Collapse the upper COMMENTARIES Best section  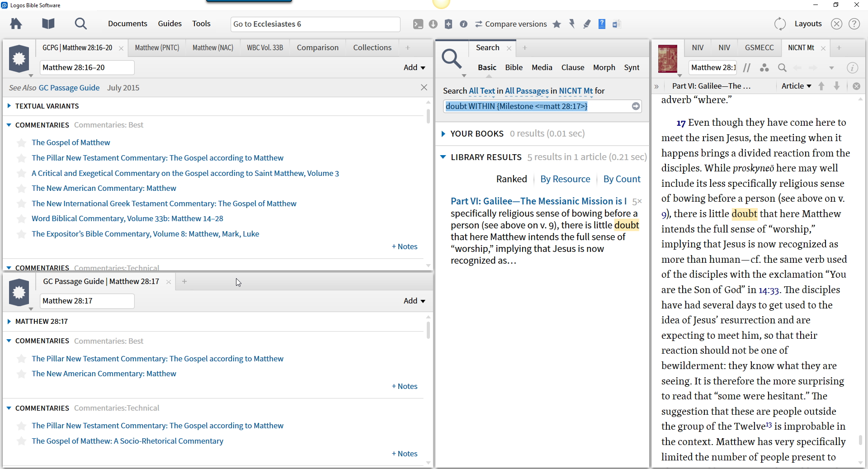(9, 125)
